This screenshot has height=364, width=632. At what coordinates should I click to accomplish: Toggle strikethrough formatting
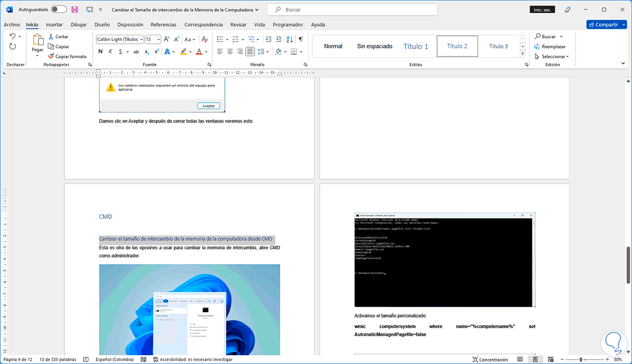click(x=136, y=52)
